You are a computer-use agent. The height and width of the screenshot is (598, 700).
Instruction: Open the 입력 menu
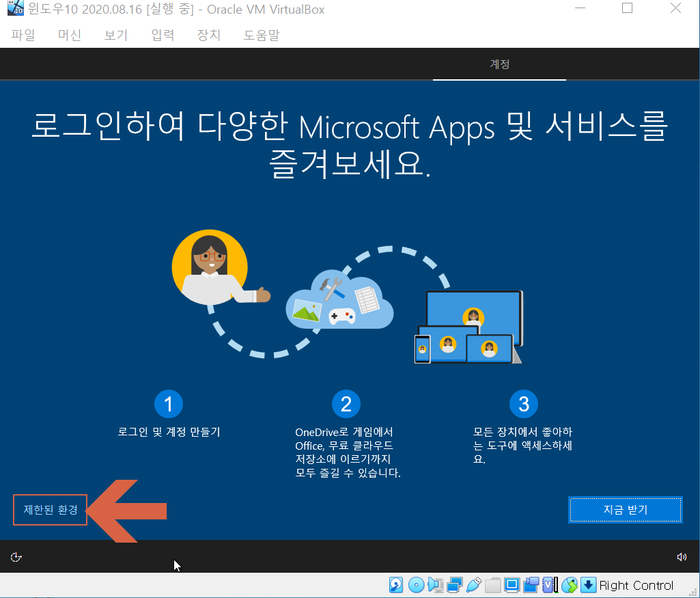(163, 35)
